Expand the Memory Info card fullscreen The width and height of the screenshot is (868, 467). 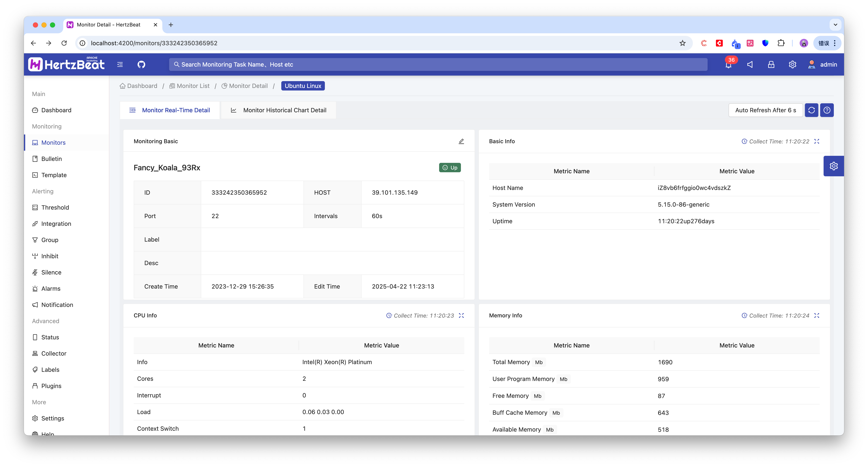[x=817, y=315]
